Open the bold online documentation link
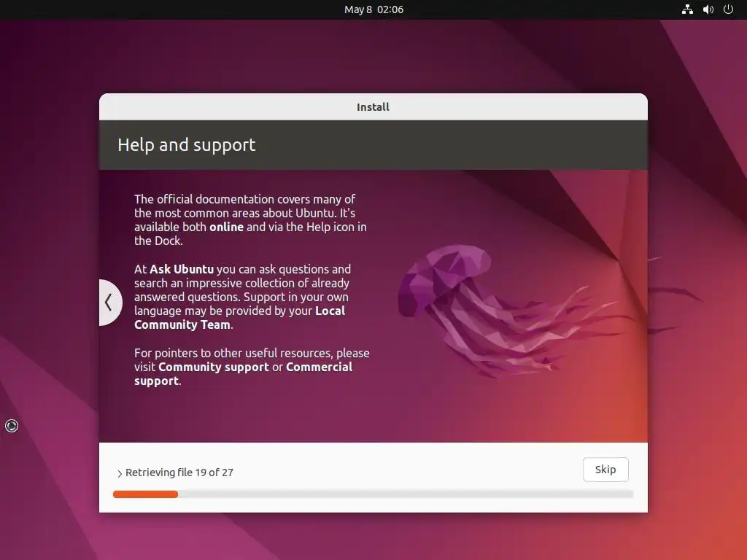 (226, 227)
